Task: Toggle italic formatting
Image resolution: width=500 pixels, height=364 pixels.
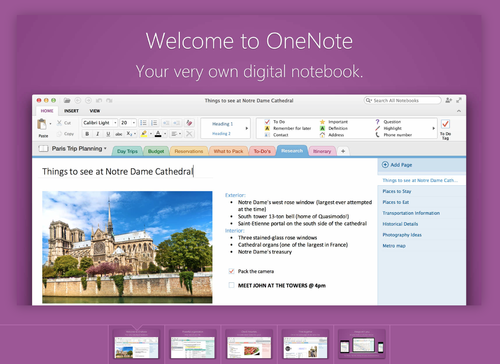Action: tap(97, 134)
